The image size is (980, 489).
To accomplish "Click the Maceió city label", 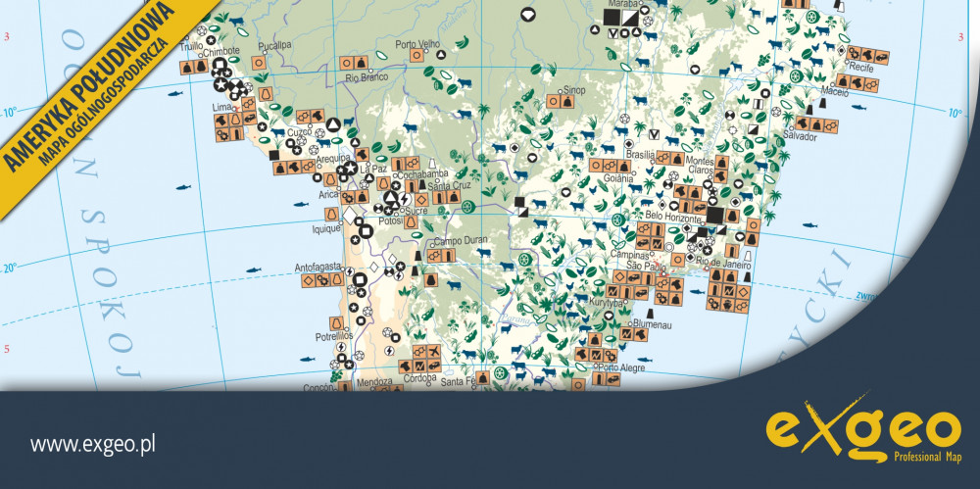I will tap(835, 92).
